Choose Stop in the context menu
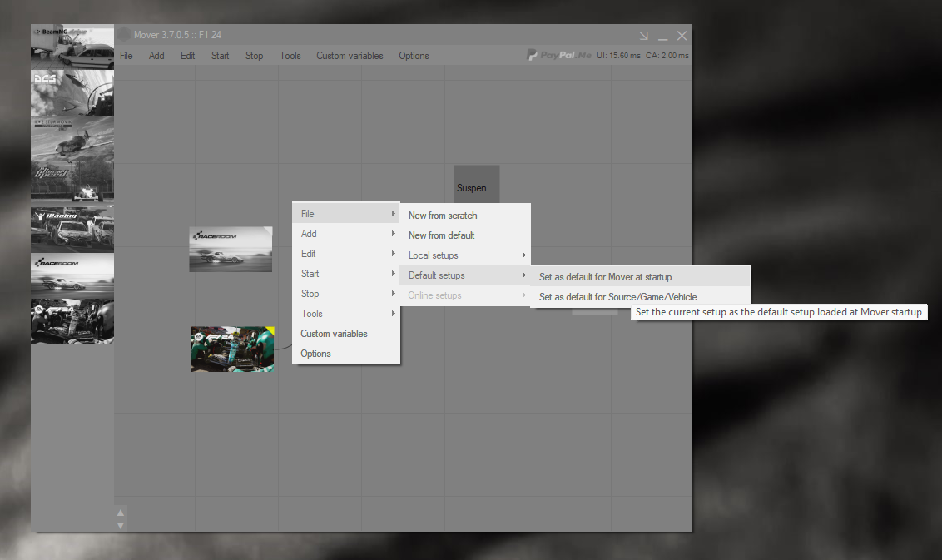Screen dimensions: 942x560 pyautogui.click(x=345, y=294)
